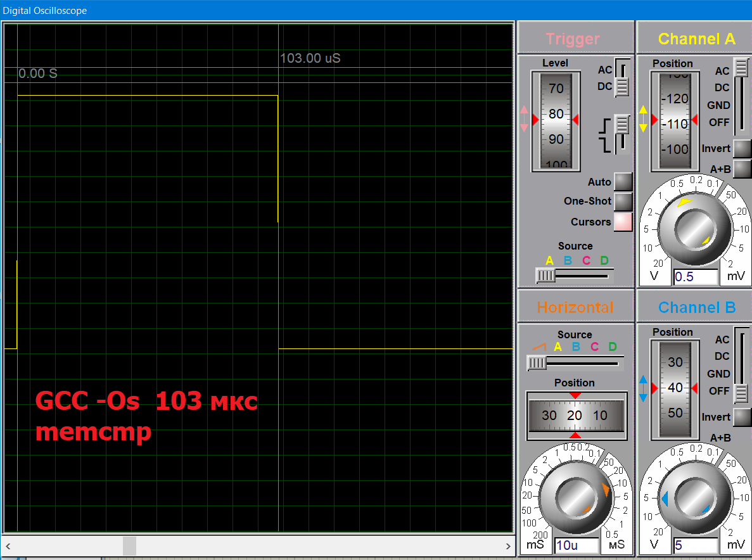Click the timebase 10u input field
This screenshot has height=560, width=752.
tap(576, 545)
